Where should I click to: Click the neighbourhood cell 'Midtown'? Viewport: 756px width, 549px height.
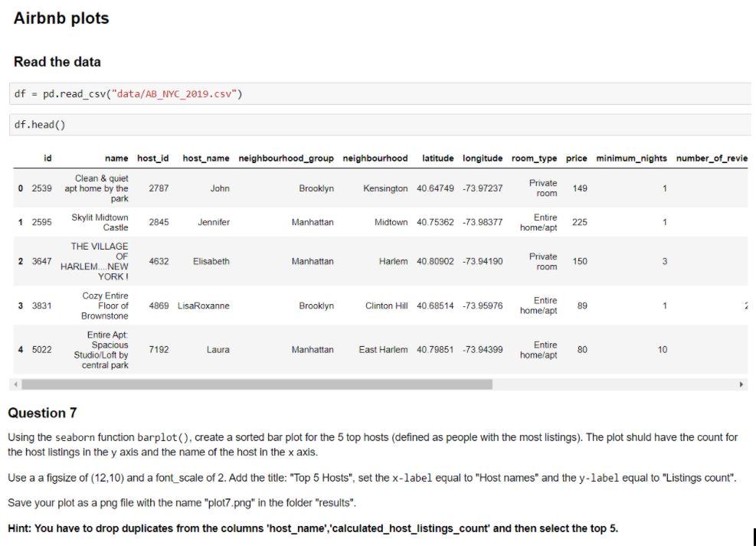[x=391, y=222]
